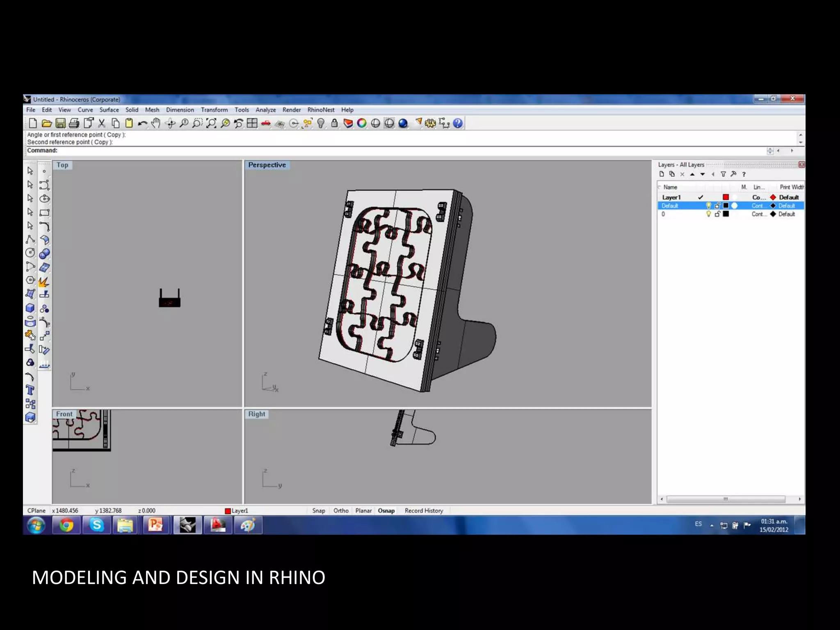Viewport: 840px width, 630px height.
Task: Click the color wheel icon in the toolbar
Action: point(362,123)
